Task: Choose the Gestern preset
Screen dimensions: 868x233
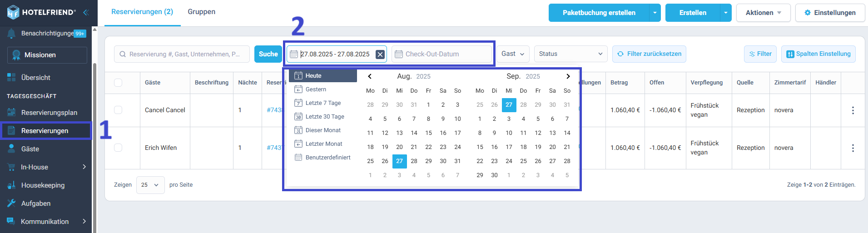Action: pyautogui.click(x=323, y=89)
